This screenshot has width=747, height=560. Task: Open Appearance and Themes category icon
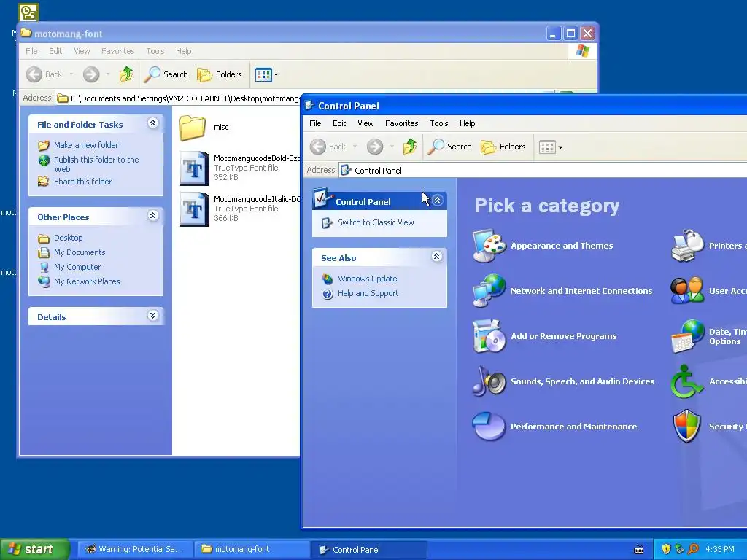[489, 246]
